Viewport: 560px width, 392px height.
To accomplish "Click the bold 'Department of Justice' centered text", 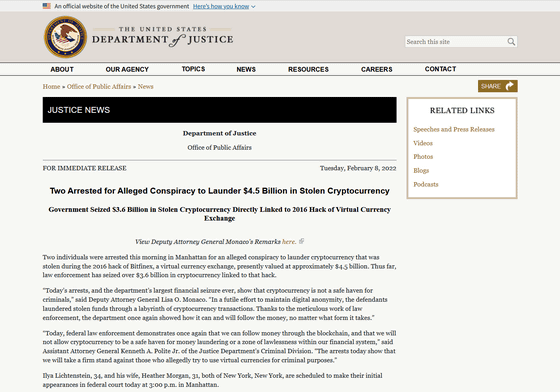I will [220, 133].
